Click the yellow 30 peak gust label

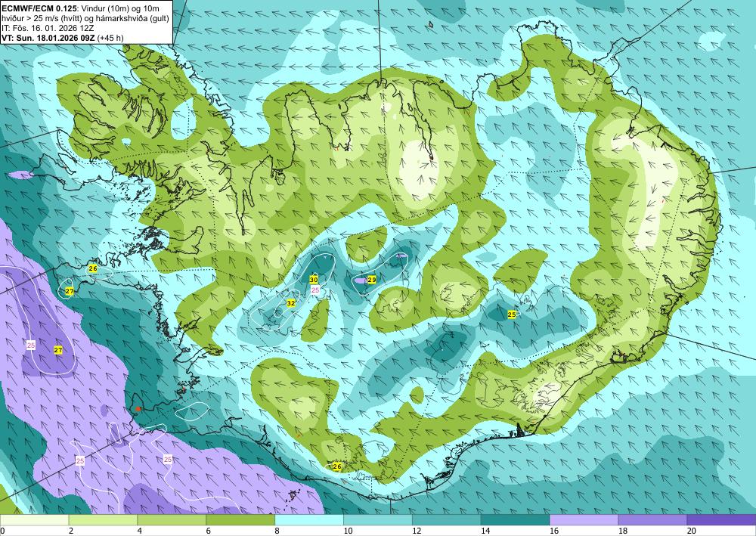tap(314, 280)
